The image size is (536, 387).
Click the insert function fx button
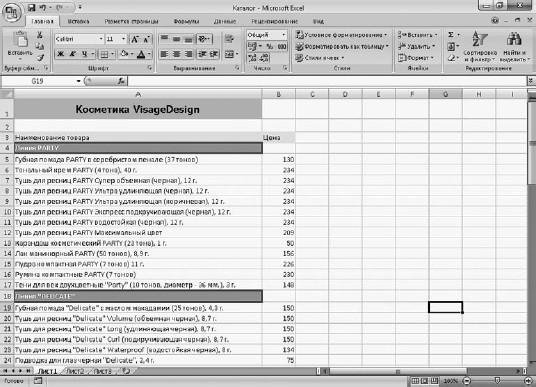coord(121,81)
